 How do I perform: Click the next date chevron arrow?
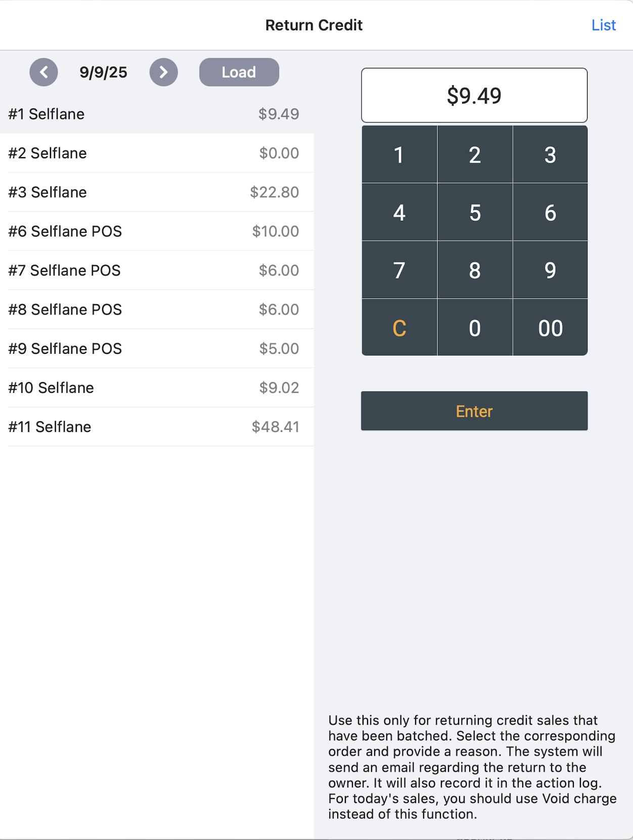pyautogui.click(x=163, y=72)
